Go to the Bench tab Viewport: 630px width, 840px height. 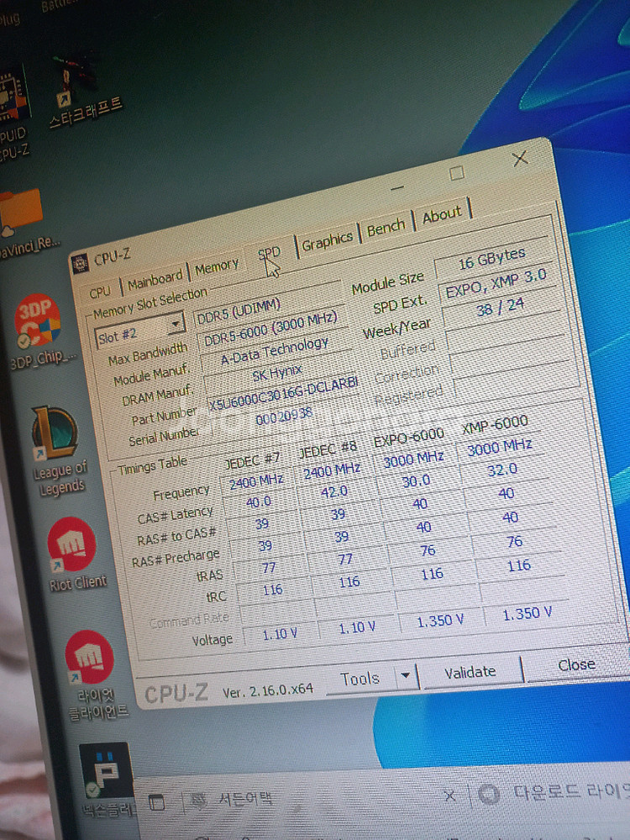pyautogui.click(x=386, y=227)
